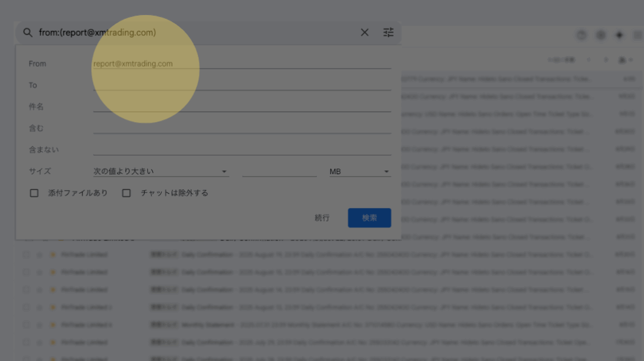Open the input tools dropdown near pagination

click(625, 60)
